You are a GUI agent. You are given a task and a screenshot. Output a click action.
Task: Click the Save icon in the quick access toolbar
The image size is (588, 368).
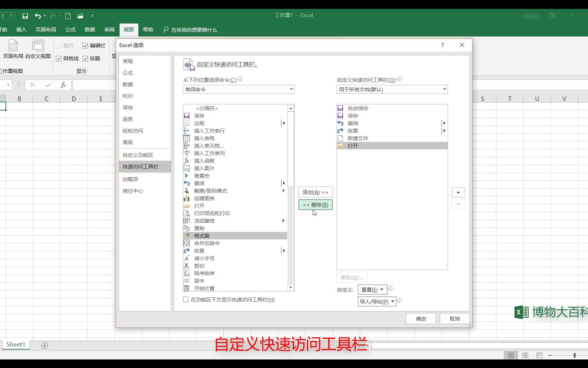coord(25,16)
